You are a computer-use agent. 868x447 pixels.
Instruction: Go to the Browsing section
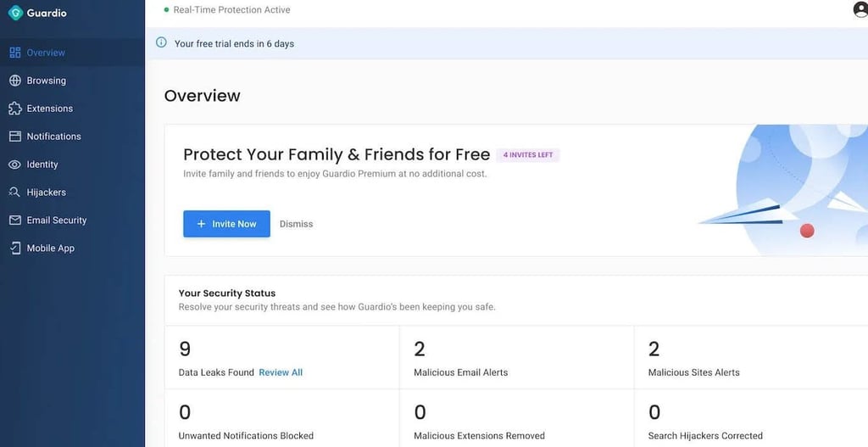click(x=73, y=81)
